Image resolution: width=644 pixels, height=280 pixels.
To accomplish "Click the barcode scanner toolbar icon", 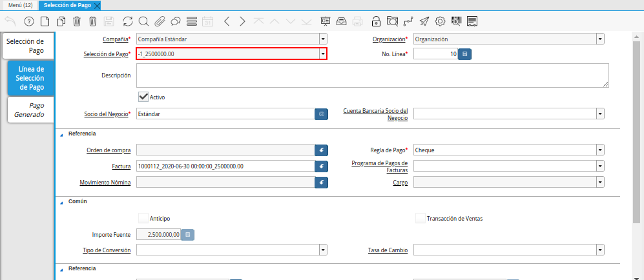I will click(x=456, y=21).
